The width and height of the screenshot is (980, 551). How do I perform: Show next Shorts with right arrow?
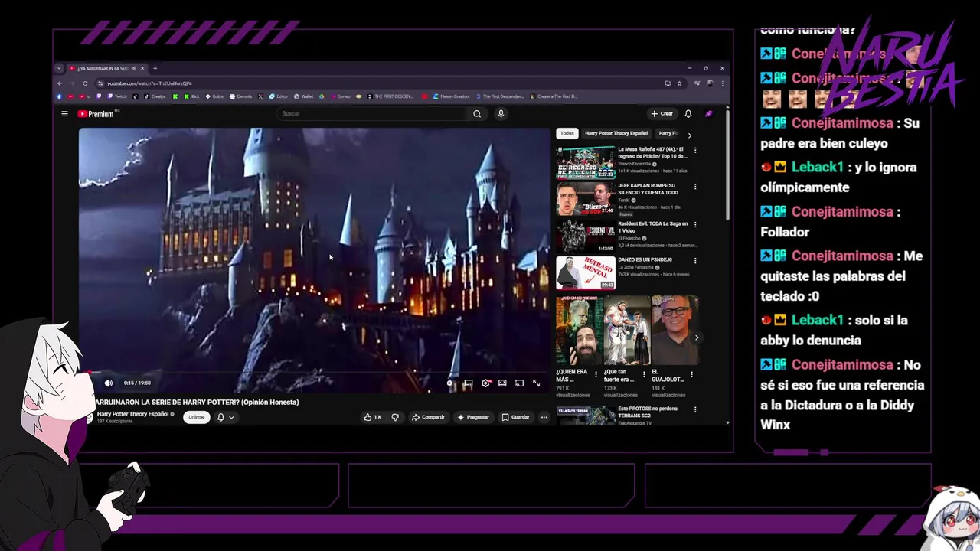pos(696,337)
